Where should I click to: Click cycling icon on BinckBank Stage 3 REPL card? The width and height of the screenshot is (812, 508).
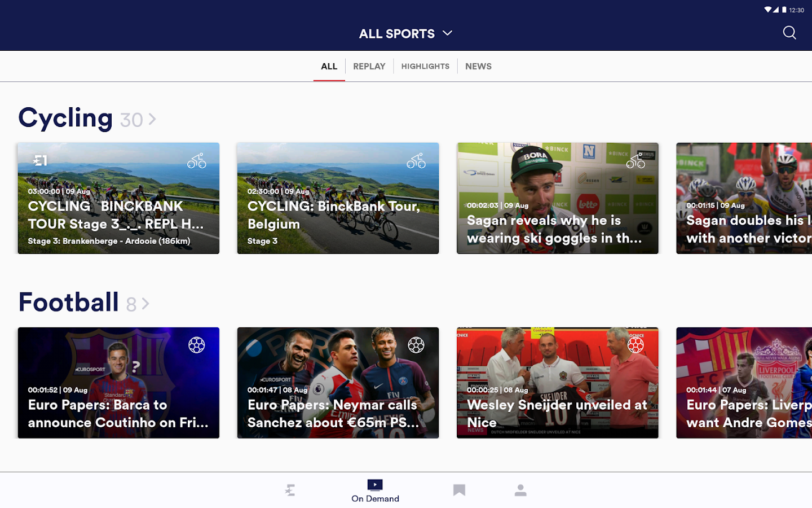[x=197, y=161]
